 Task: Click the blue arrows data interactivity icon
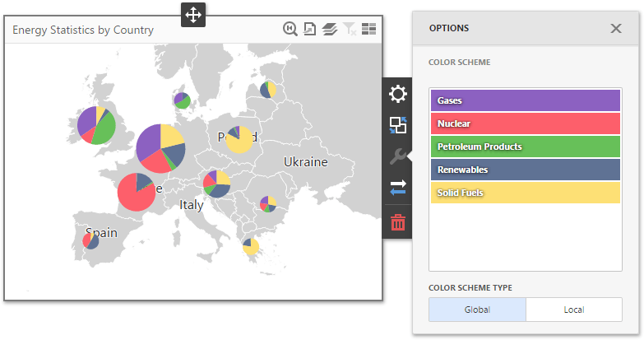pyautogui.click(x=397, y=188)
